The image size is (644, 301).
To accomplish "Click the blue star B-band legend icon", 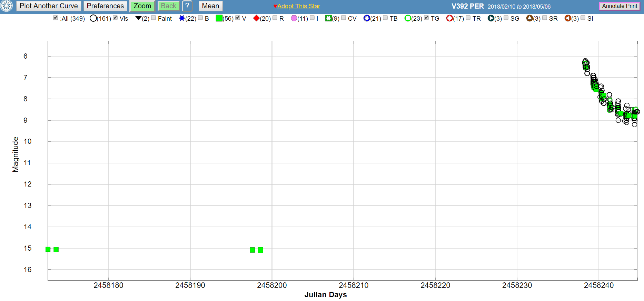I will tap(182, 18).
